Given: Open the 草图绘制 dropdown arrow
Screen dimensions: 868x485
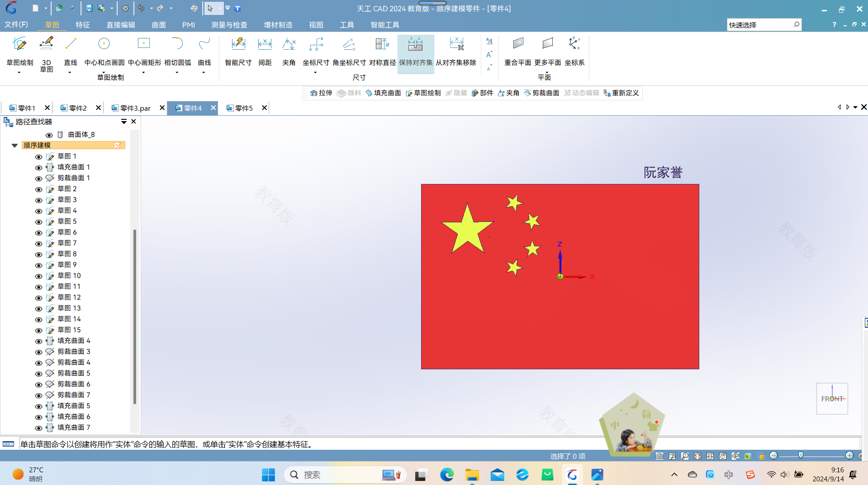Looking at the screenshot, I should tap(19, 72).
